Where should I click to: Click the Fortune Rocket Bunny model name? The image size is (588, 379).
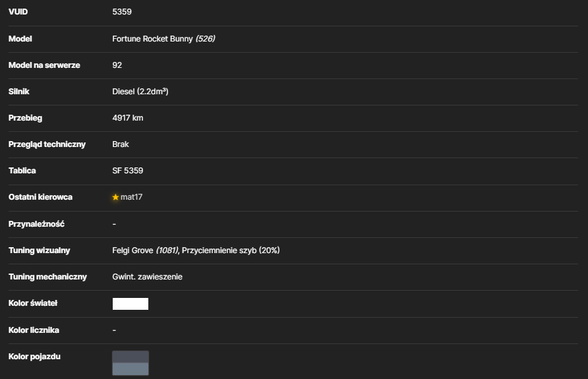[152, 39]
